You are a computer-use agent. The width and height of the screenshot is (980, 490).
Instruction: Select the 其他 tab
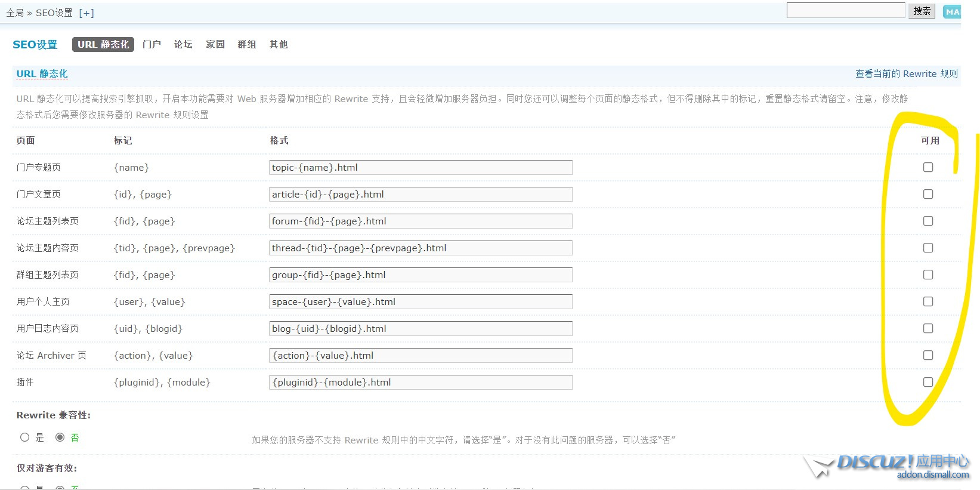[x=279, y=45]
